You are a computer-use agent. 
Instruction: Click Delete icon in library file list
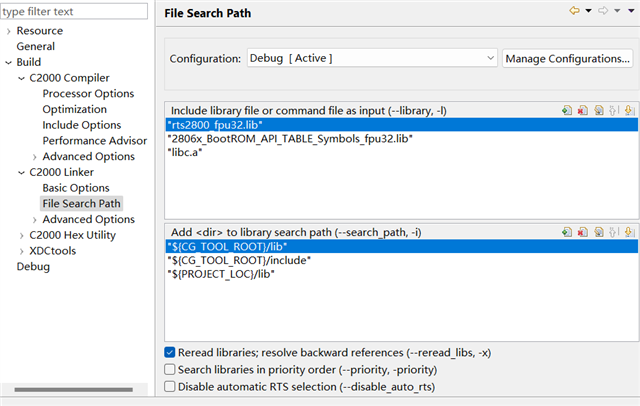coord(581,110)
